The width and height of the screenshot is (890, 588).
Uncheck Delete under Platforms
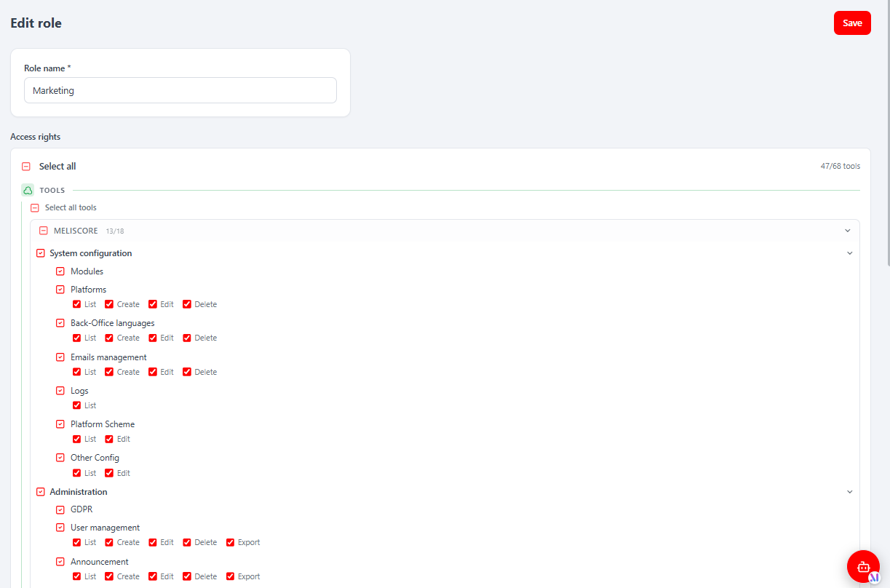coord(187,304)
